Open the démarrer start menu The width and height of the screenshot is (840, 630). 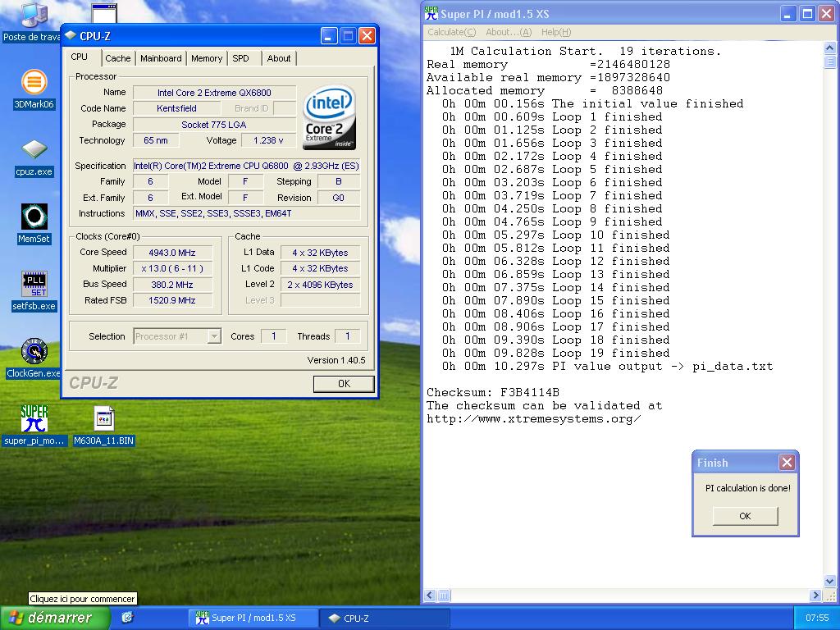[x=55, y=618]
